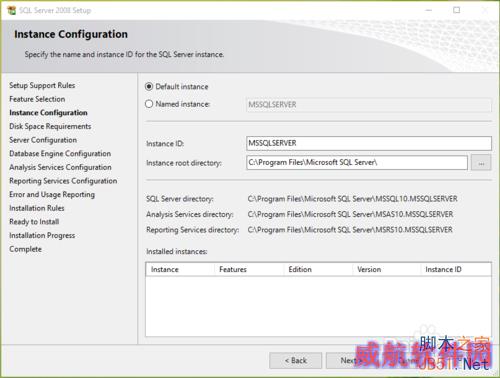
Task: Sort by Edition column header
Action: point(318,269)
